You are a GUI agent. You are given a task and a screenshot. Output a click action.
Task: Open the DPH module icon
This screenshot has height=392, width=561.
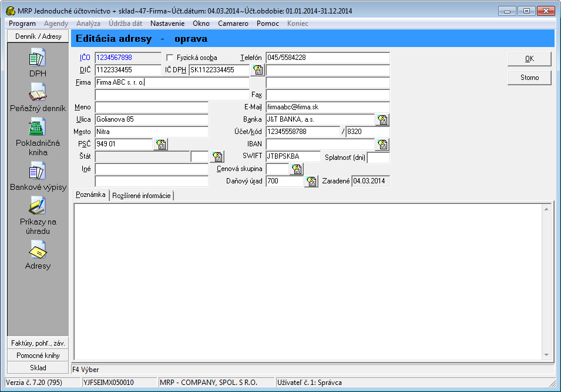(x=38, y=58)
